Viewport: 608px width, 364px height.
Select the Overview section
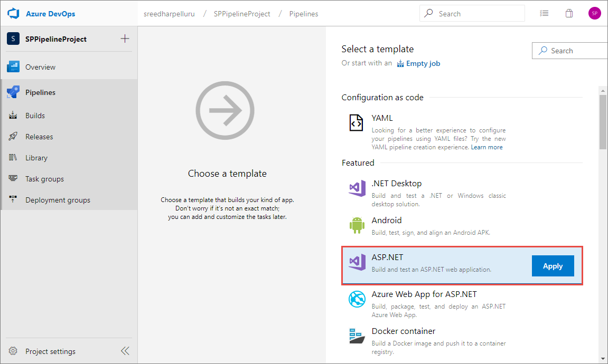[40, 66]
